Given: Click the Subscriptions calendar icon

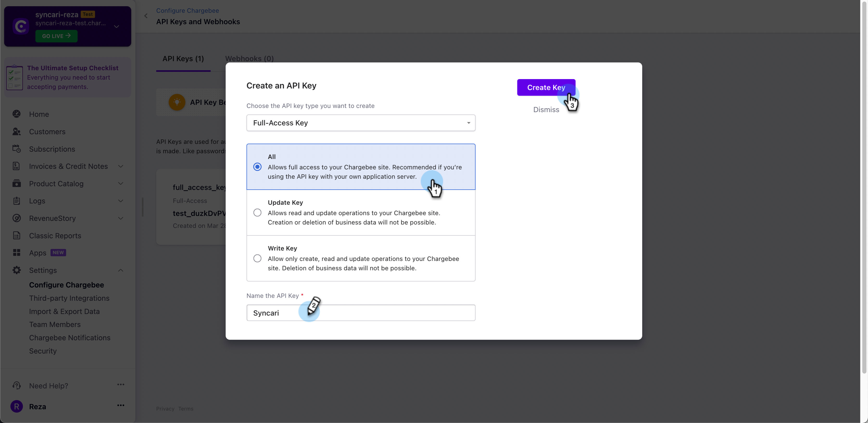Looking at the screenshot, I should coord(16,149).
